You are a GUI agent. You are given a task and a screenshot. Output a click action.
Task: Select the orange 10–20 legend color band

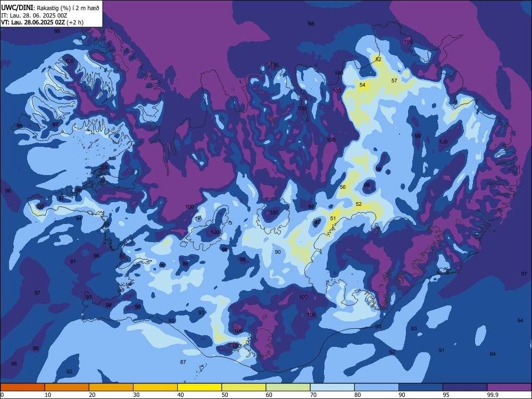(x=67, y=387)
